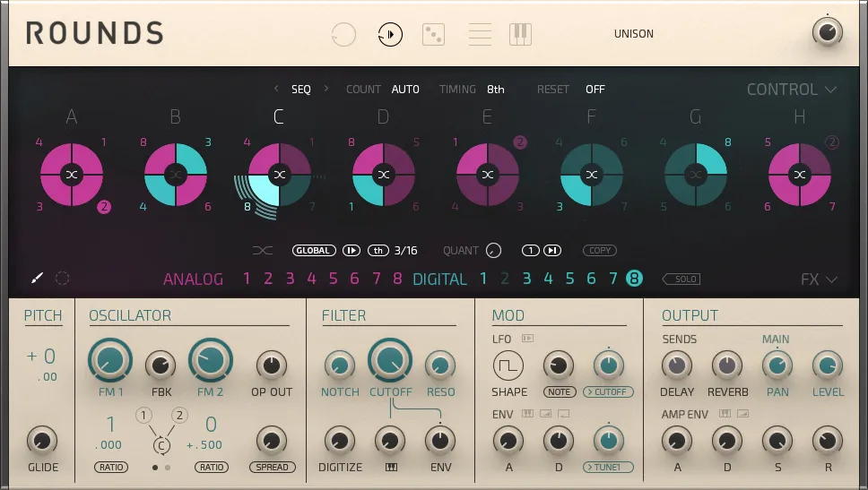Click the keyboard icon next to ENV label

(527, 414)
